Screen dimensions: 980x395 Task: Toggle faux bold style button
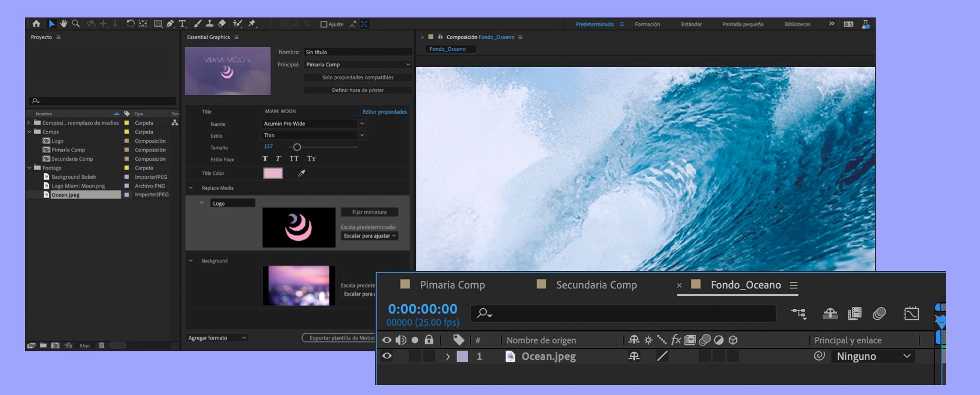click(x=265, y=158)
